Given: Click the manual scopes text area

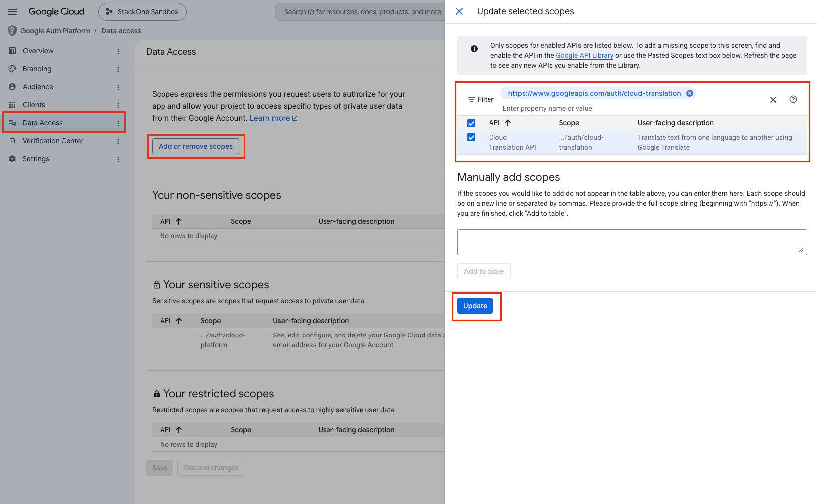Looking at the screenshot, I should [632, 242].
